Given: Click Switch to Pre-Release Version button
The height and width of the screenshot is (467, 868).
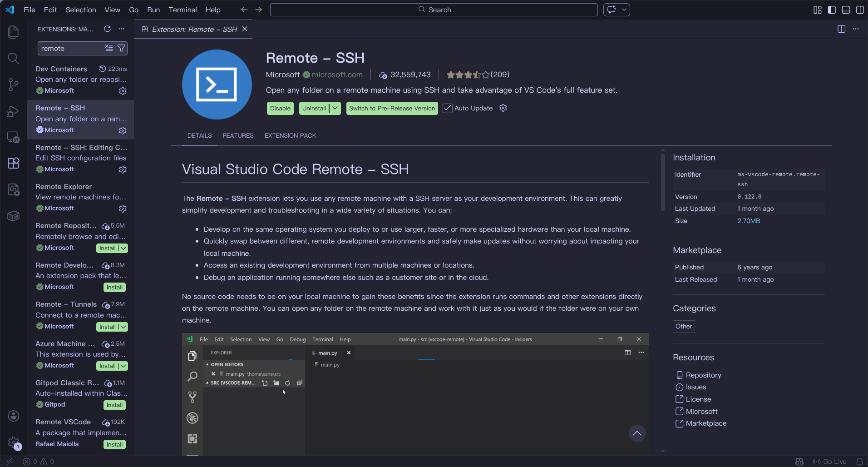Looking at the screenshot, I should [x=392, y=108].
